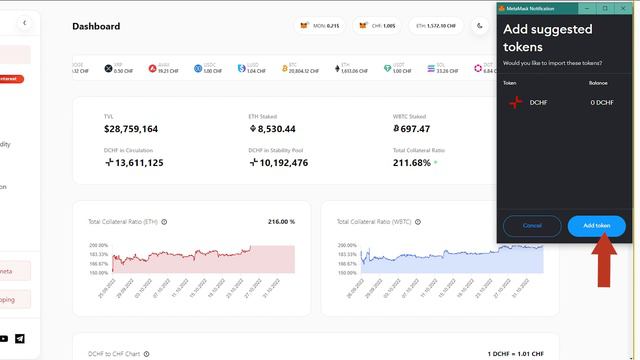Click the MON 0.215 MetaMask pill
This screenshot has height=360, width=640.
tap(320, 26)
